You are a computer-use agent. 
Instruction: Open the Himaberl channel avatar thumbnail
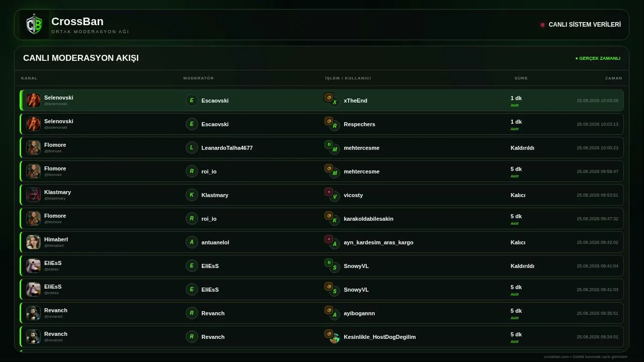(x=33, y=242)
